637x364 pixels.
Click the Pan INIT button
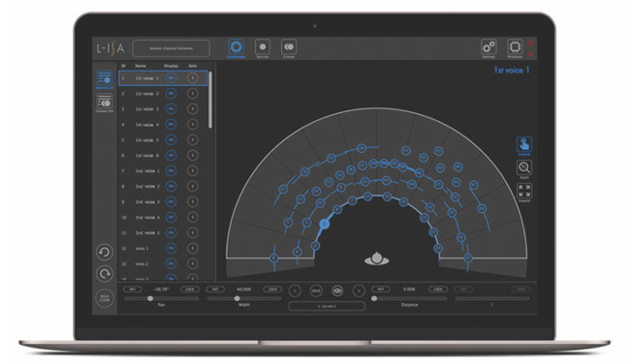[x=133, y=289]
